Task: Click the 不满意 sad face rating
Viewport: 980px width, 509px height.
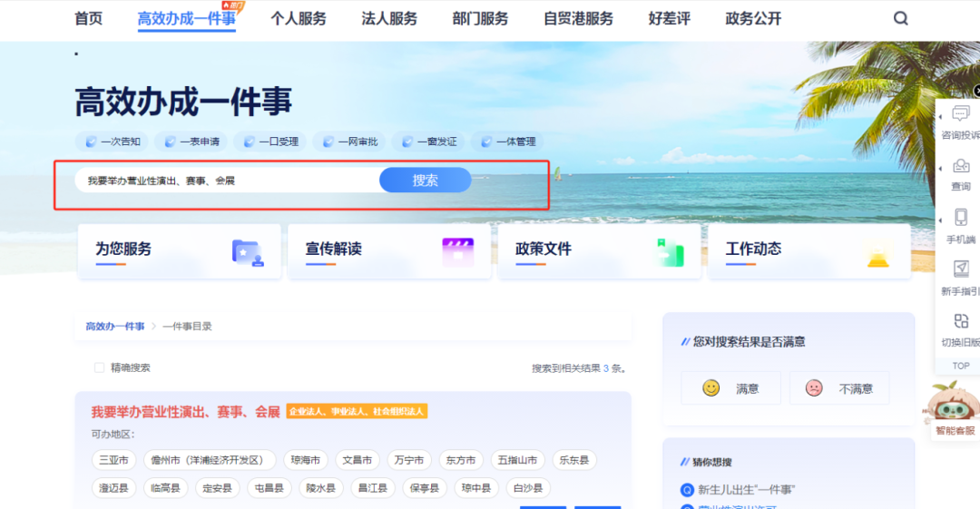Action: point(814,388)
